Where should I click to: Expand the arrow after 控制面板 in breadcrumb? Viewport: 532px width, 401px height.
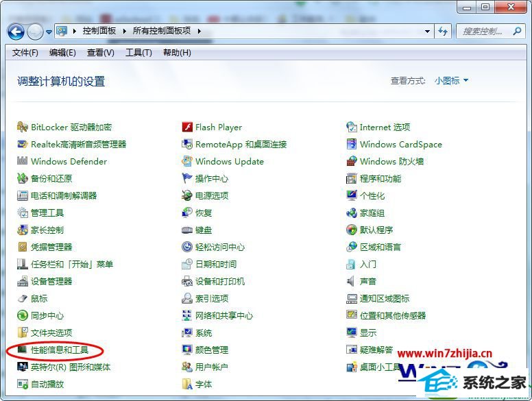coord(125,32)
